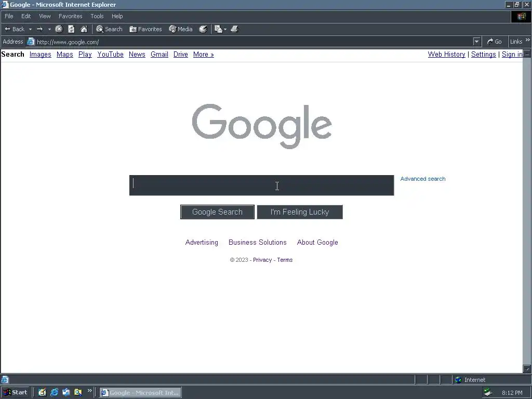The height and width of the screenshot is (399, 532).
Task: Click the Mail toolbar icon
Action: tap(219, 29)
